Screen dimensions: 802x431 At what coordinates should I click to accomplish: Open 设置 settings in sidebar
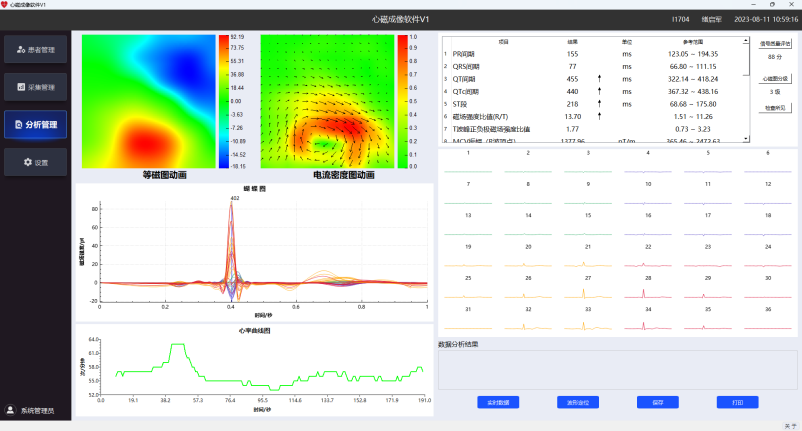(35, 162)
